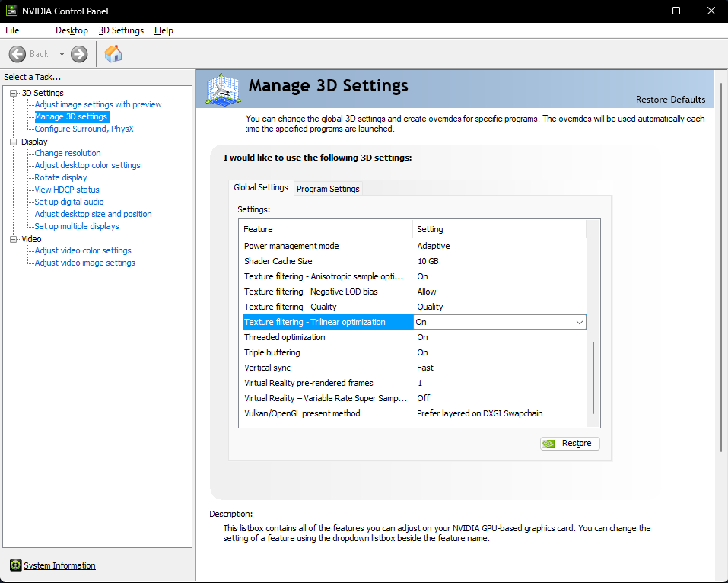Click the Restore Defaults link
This screenshot has height=583, width=728.
[670, 100]
